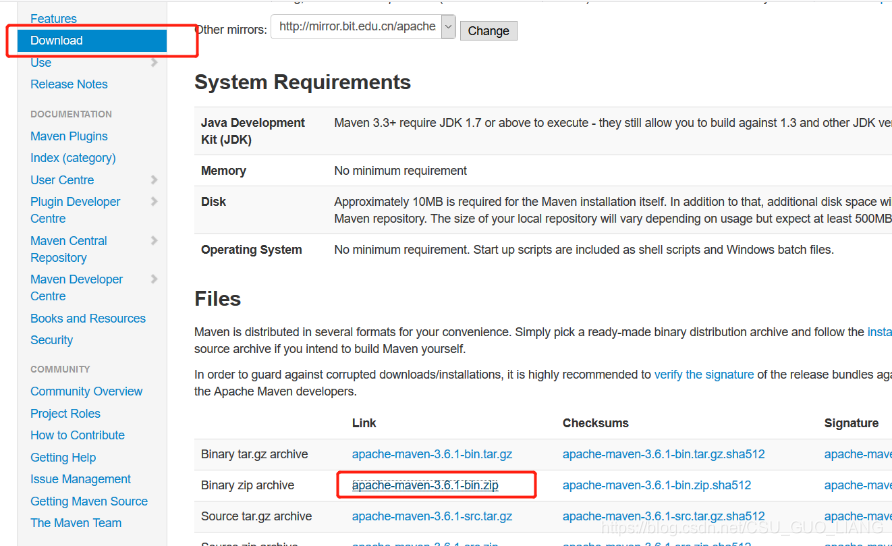Viewport: 892px width, 546px height.
Task: Select the Binary tar.gz archive cell
Action: [254, 454]
